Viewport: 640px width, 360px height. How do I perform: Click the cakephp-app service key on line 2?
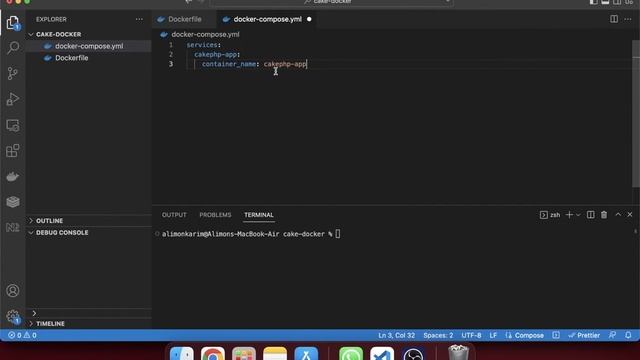215,54
